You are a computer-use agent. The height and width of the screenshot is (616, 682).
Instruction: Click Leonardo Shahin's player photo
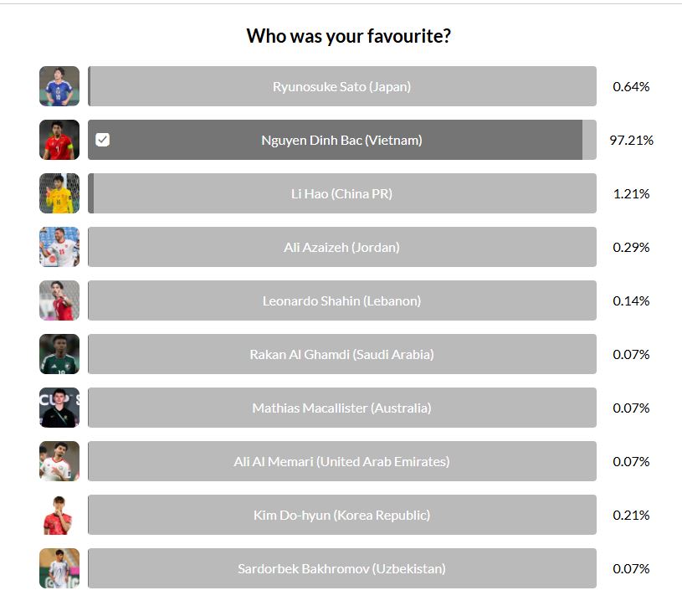59,300
